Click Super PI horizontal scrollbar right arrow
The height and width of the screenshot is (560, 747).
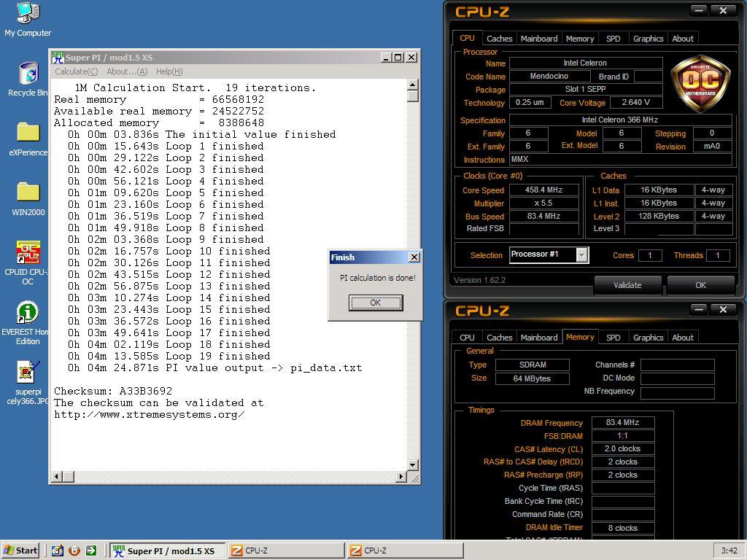pyautogui.click(x=401, y=476)
